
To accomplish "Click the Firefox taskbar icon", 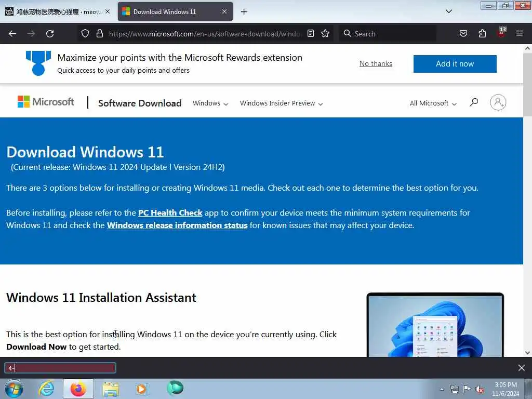I will pyautogui.click(x=78, y=389).
